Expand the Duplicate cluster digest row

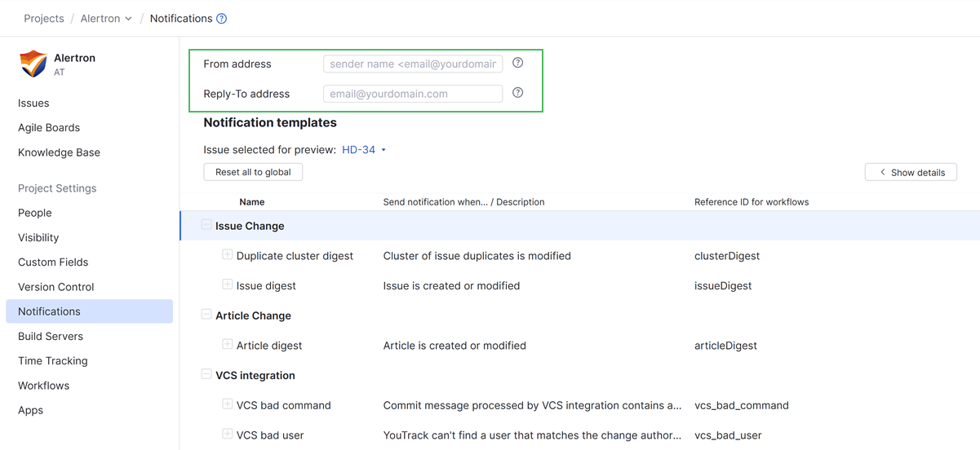[x=227, y=255]
